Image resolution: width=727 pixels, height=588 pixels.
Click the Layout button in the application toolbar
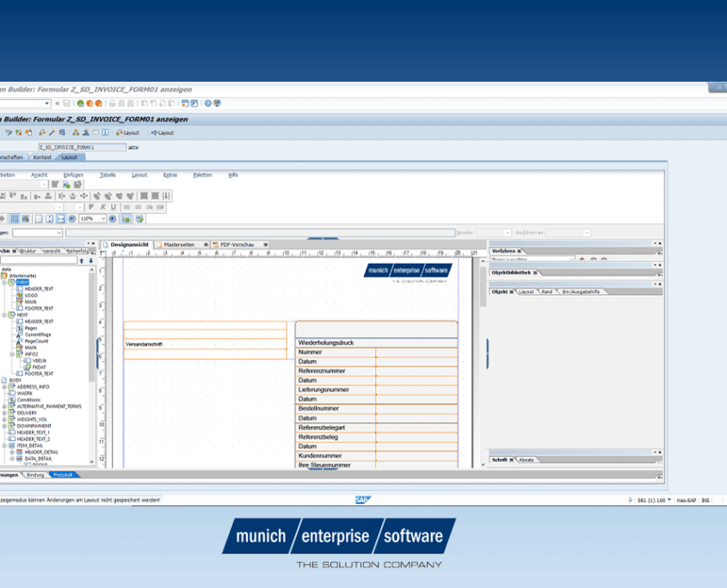coord(130,133)
